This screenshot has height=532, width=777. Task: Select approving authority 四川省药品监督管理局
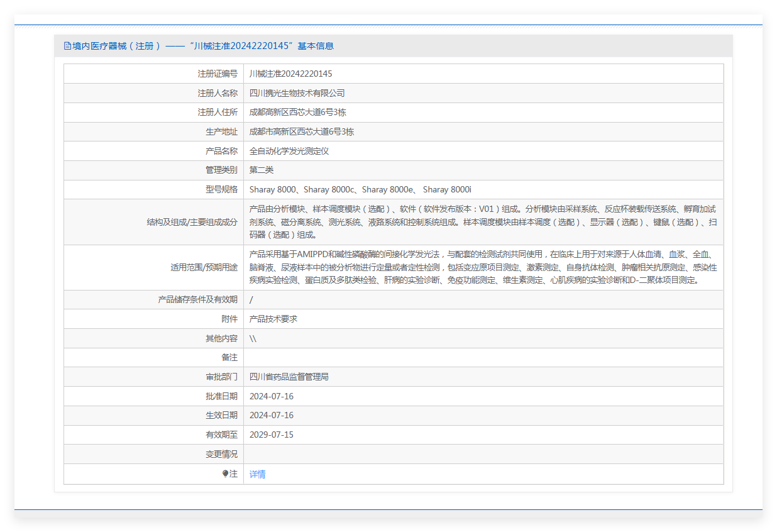289,377
